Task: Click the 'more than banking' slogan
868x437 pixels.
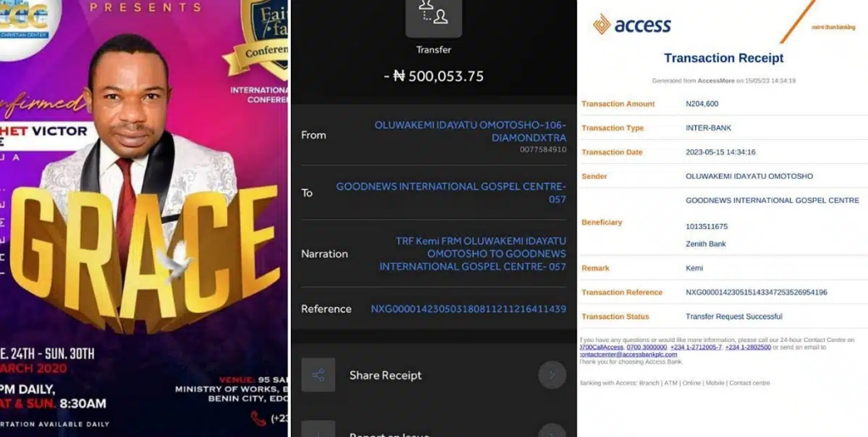Action: point(833,27)
